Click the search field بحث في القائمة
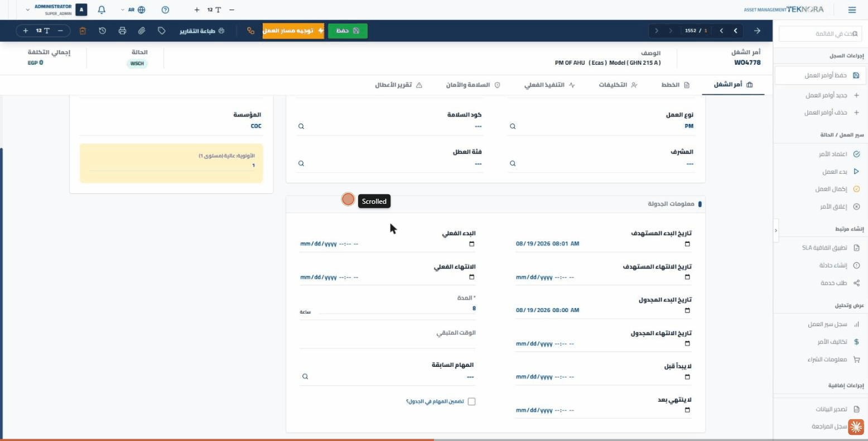The image size is (868, 441). click(x=819, y=33)
